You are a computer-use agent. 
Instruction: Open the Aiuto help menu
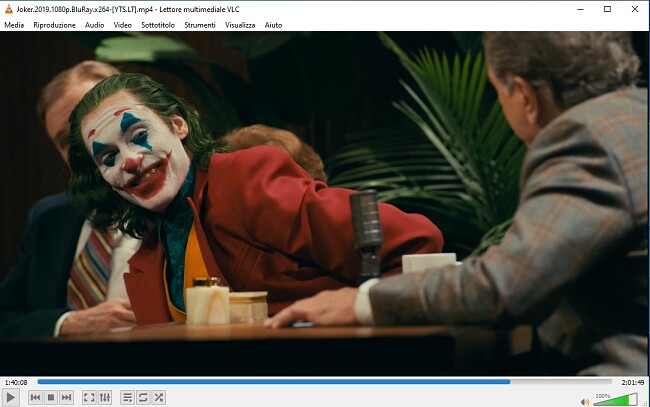tap(273, 25)
